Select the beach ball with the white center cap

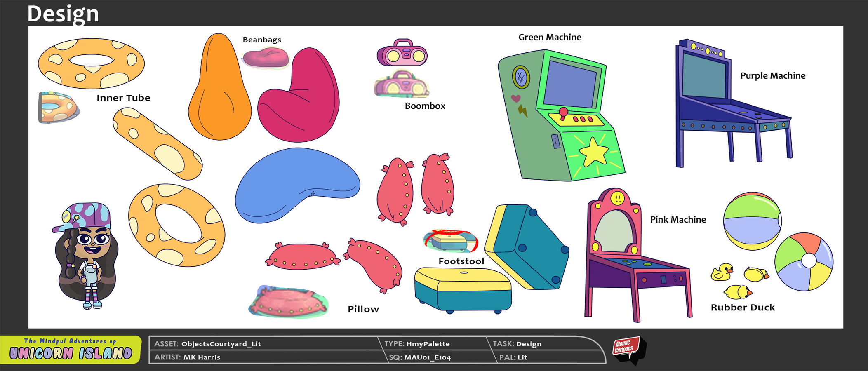click(803, 262)
